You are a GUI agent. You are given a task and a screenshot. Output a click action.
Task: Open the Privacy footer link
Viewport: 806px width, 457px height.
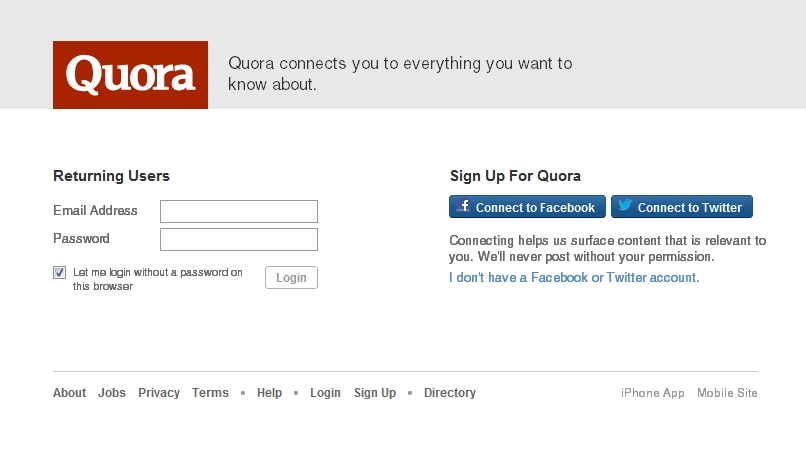(159, 393)
